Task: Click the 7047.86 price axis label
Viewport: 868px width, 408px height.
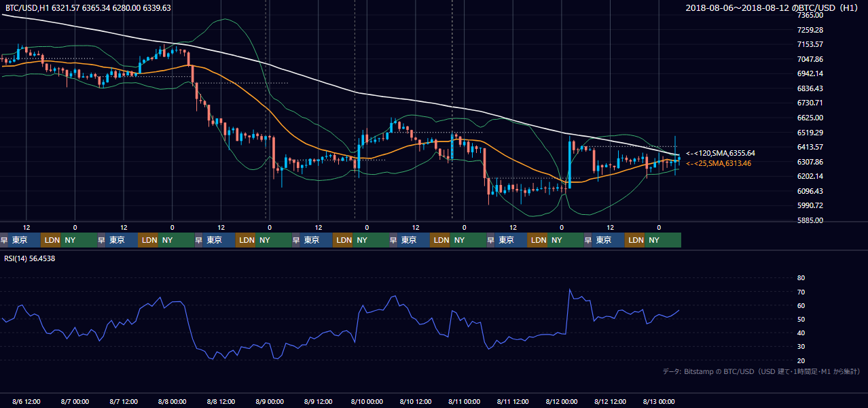Action: [x=810, y=59]
